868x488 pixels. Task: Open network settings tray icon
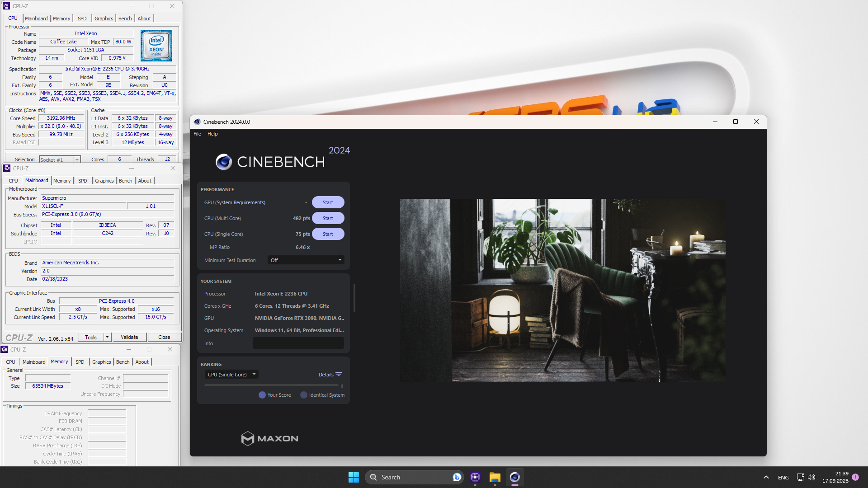(800, 477)
